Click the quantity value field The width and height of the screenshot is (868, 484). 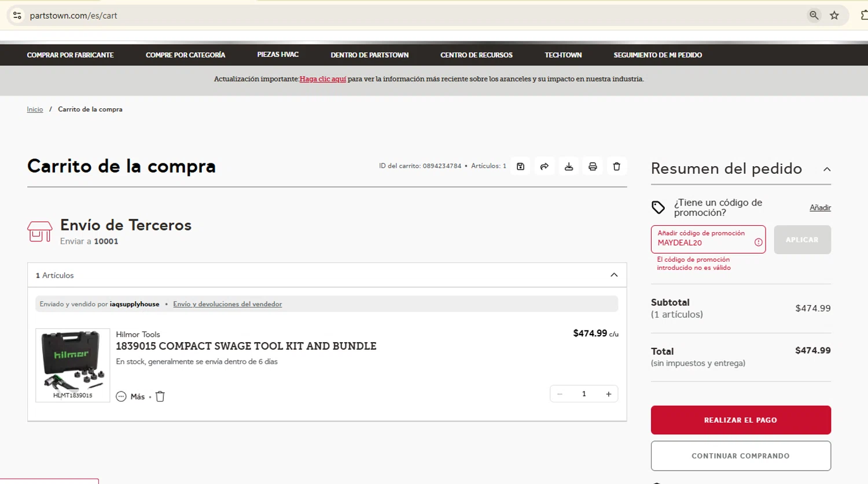(x=584, y=394)
